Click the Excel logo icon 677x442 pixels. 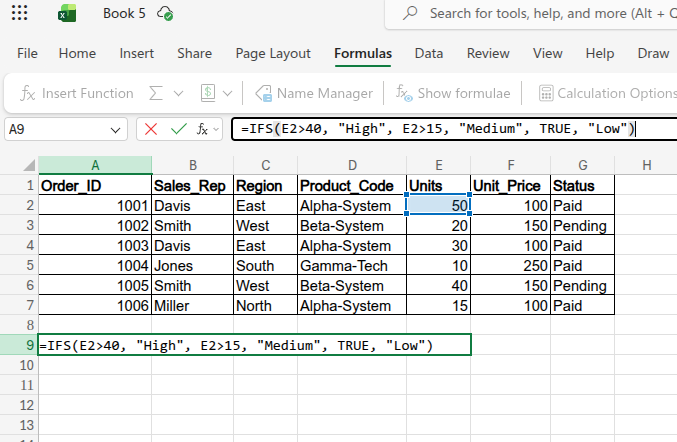point(67,13)
